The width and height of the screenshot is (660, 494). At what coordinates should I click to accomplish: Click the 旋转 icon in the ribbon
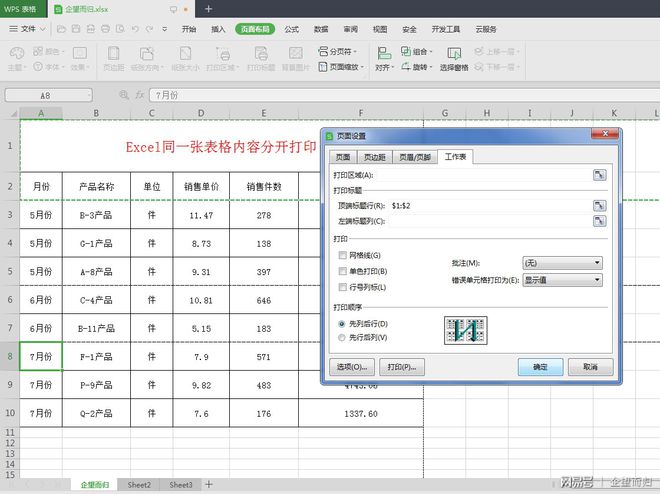[x=405, y=67]
